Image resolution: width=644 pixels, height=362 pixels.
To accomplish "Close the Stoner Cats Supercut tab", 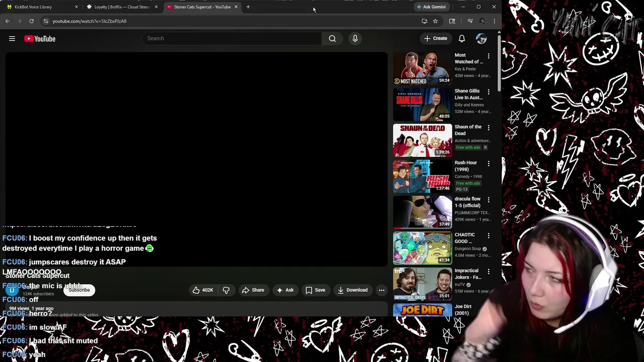I will [236, 7].
